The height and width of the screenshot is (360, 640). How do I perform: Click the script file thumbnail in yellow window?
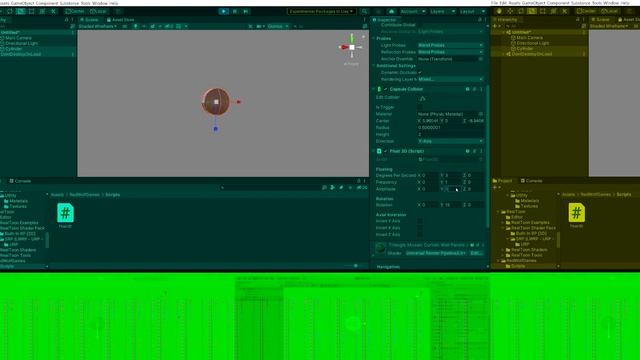[576, 213]
